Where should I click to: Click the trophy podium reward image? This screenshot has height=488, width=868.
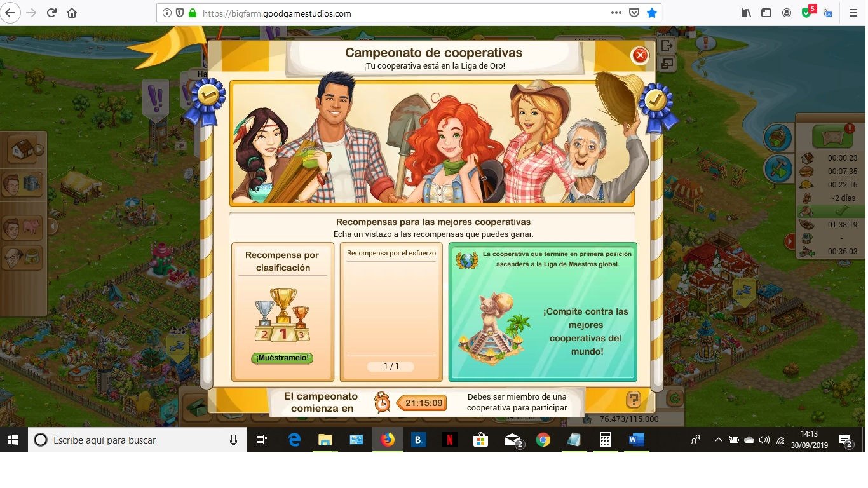[283, 316]
